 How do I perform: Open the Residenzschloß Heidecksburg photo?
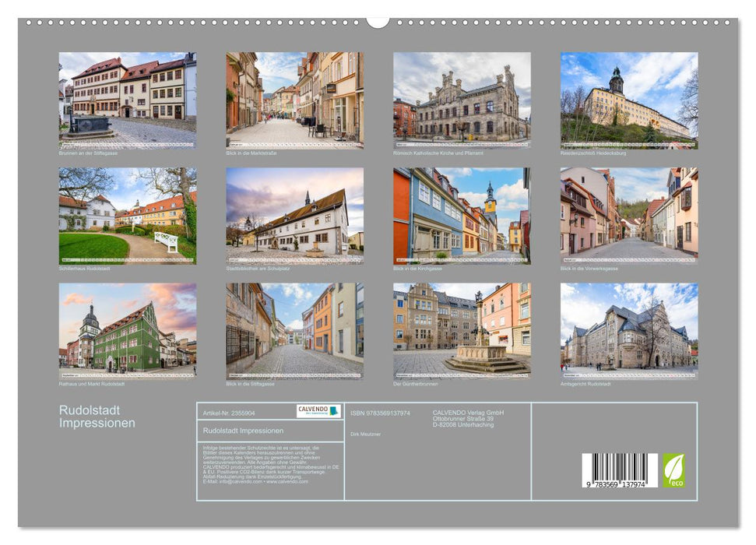(x=629, y=100)
